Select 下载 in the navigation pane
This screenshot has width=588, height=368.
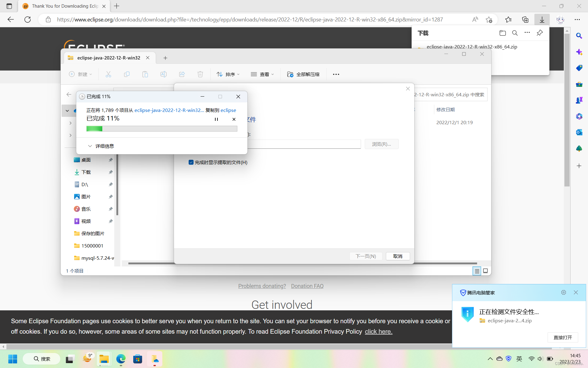pyautogui.click(x=86, y=172)
